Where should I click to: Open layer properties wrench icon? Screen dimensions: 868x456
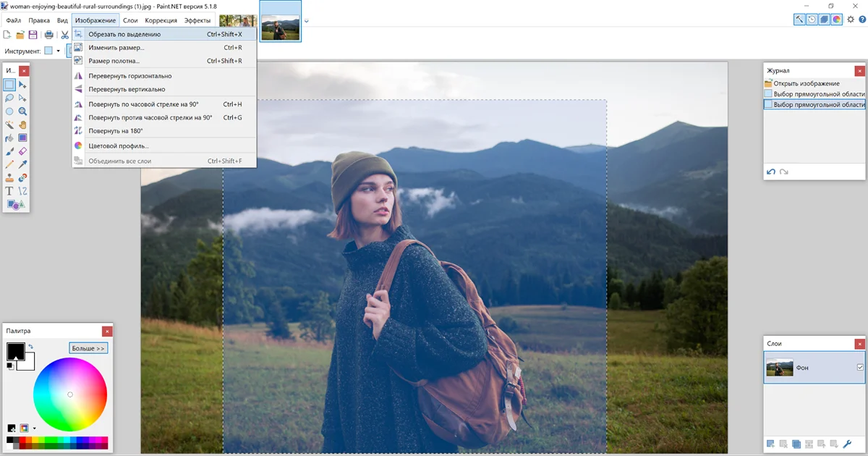click(x=848, y=443)
